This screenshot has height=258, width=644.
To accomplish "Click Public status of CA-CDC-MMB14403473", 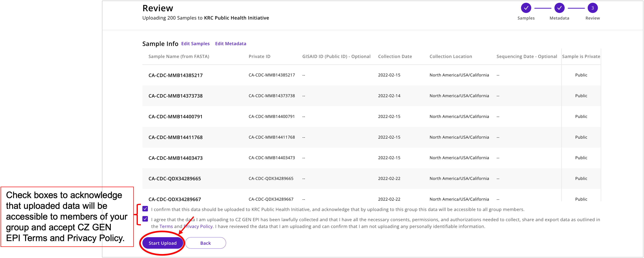I will (581, 158).
